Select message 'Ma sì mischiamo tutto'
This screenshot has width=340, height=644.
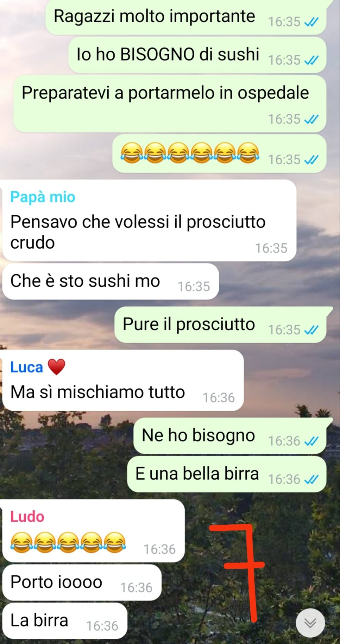tap(123, 380)
